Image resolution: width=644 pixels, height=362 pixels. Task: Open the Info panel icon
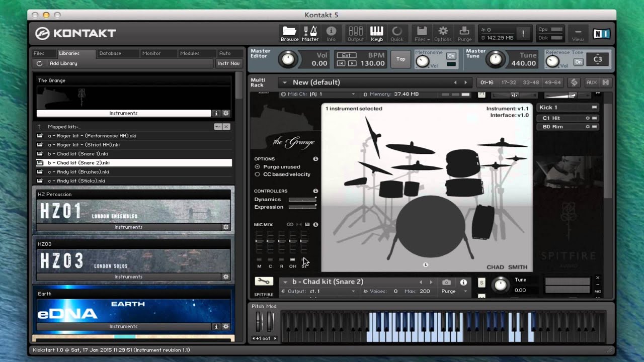pos(331,34)
